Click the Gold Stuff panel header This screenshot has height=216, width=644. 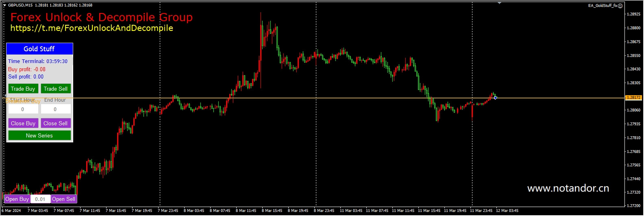tap(39, 49)
